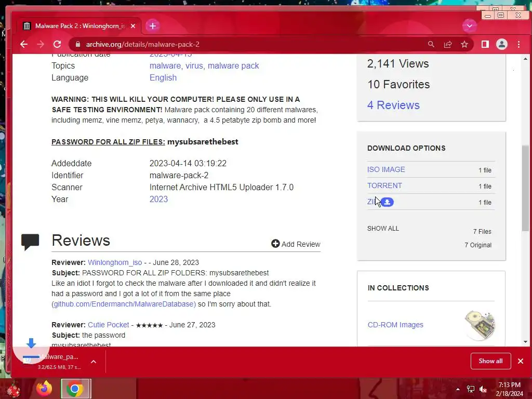
Task: Click the CD-ROM Images collection thumbnail
Action: tap(480, 325)
